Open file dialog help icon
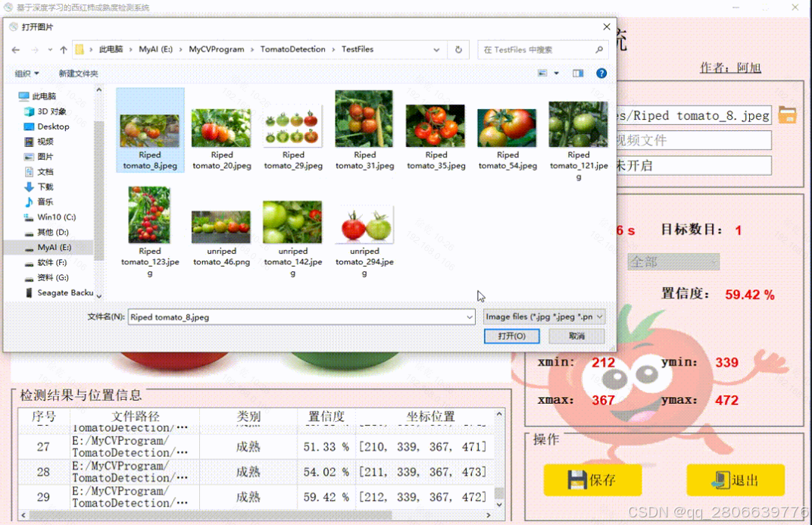Viewport: 812px width, 525px height. coord(601,73)
